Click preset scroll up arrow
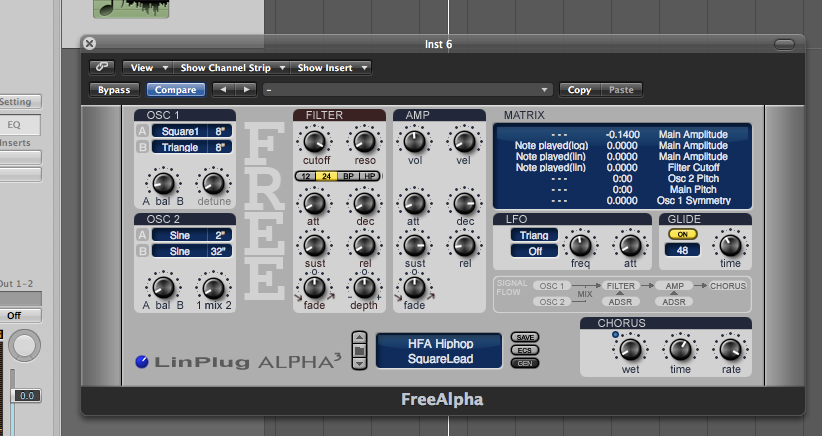This screenshot has width=822, height=436. 359,337
